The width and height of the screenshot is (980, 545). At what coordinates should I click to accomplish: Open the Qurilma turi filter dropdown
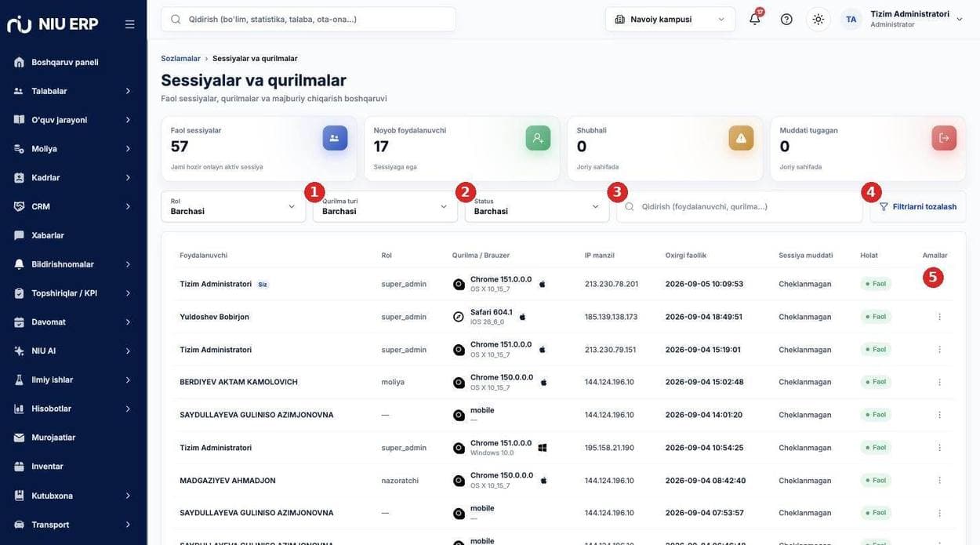click(x=385, y=206)
